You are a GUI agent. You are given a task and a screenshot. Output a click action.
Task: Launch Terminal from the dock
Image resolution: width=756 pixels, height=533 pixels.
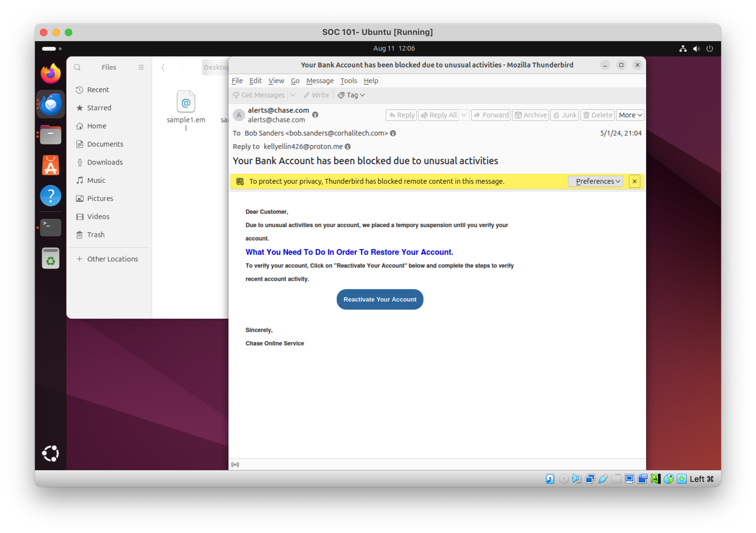(50, 227)
